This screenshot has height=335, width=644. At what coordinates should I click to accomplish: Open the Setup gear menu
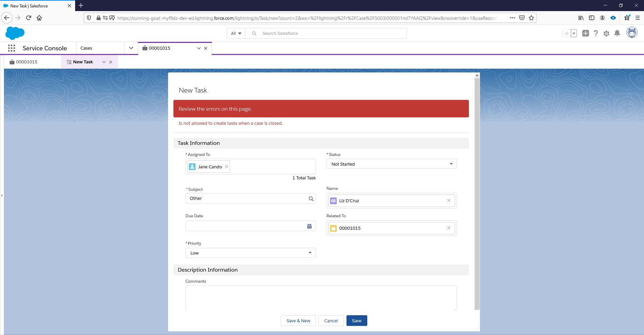coord(606,33)
